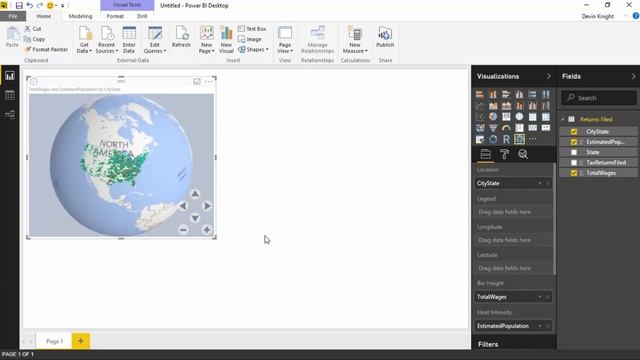Check the TaxReturnsFiled field checkbox

pyautogui.click(x=574, y=162)
